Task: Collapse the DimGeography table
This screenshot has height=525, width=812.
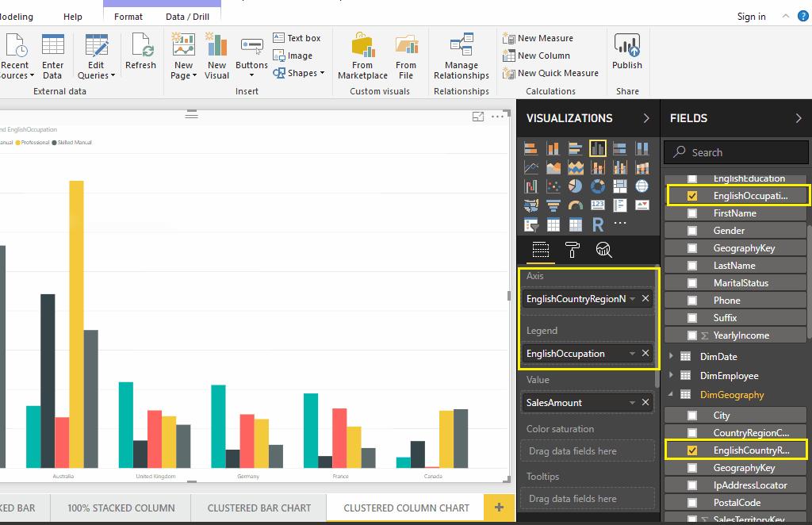Action: point(671,394)
